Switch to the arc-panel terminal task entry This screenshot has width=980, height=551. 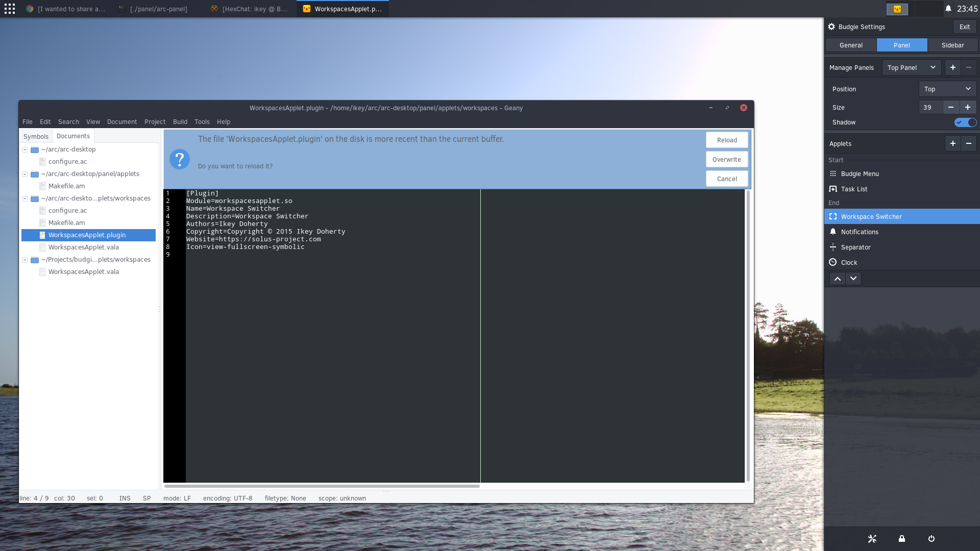pos(158,9)
